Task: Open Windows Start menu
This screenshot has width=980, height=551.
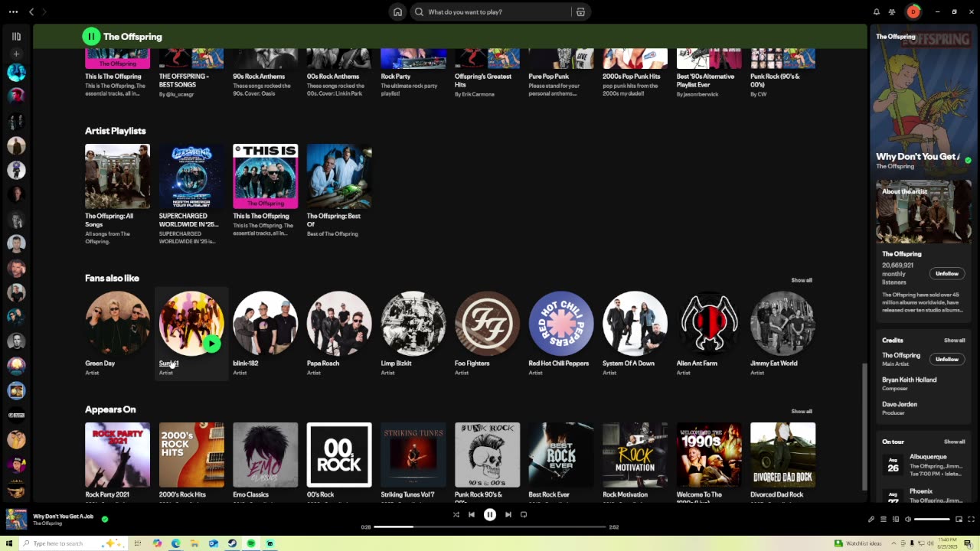Action: (x=9, y=543)
